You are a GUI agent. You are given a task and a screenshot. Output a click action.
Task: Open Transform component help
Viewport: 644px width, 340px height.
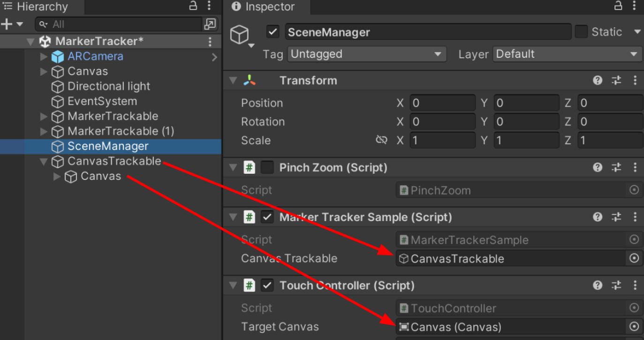pos(598,80)
